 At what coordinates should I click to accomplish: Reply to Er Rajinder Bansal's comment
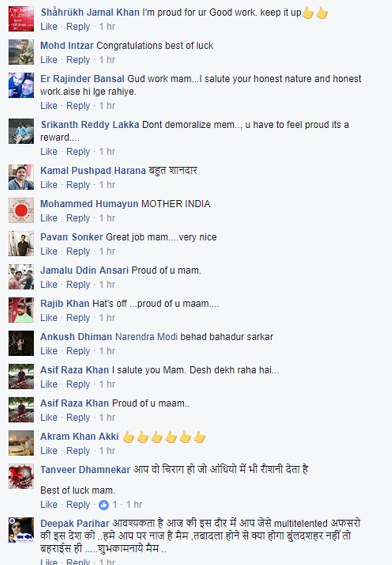pos(78,106)
